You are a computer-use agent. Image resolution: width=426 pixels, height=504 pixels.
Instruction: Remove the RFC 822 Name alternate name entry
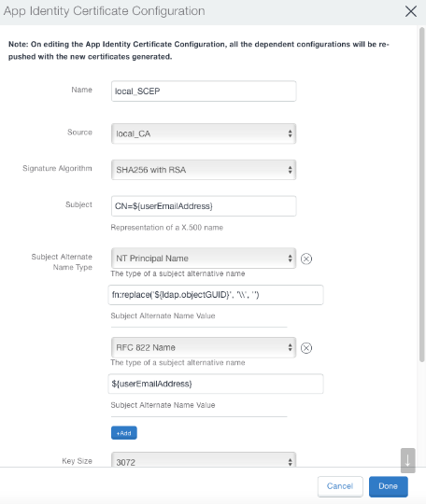pyautogui.click(x=306, y=348)
